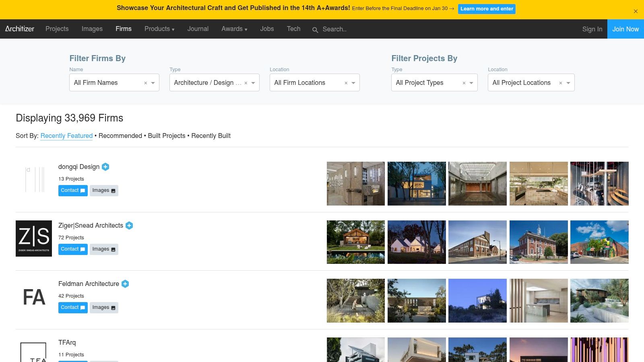This screenshot has height=362, width=644.
Task: Select Recently Built sorting option
Action: click(x=211, y=136)
